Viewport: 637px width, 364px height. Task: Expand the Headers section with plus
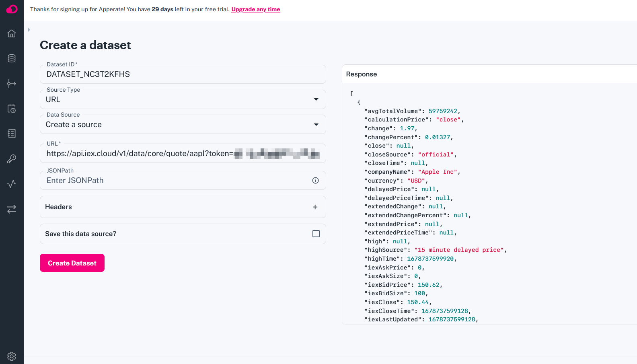315,207
